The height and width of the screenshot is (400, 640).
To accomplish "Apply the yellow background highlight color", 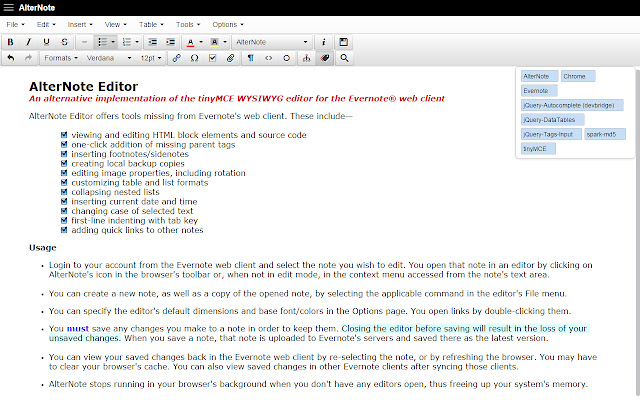I will pyautogui.click(x=214, y=42).
